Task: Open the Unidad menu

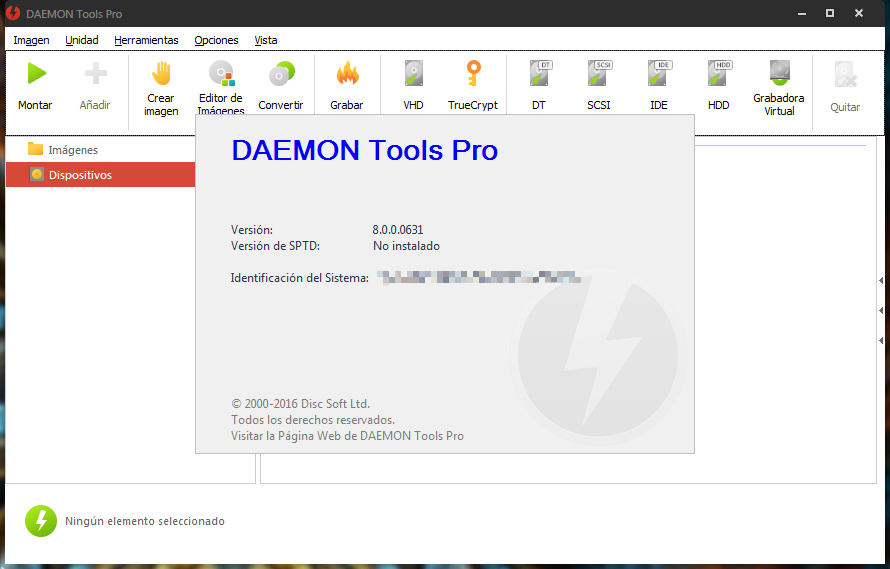Action: pos(82,40)
